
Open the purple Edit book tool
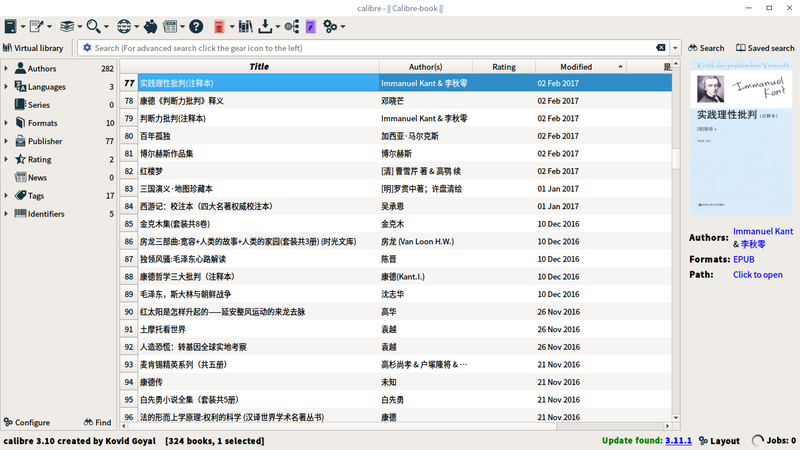312,25
